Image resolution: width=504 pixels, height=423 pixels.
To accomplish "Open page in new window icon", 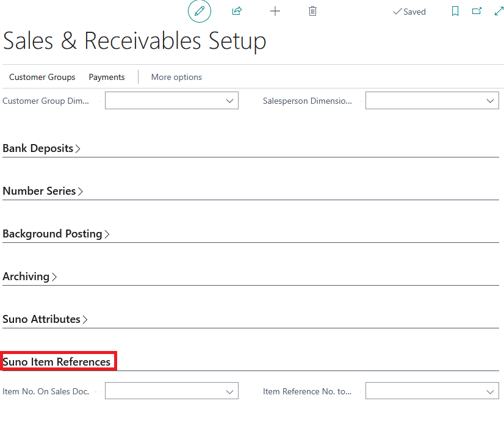I will (x=477, y=11).
